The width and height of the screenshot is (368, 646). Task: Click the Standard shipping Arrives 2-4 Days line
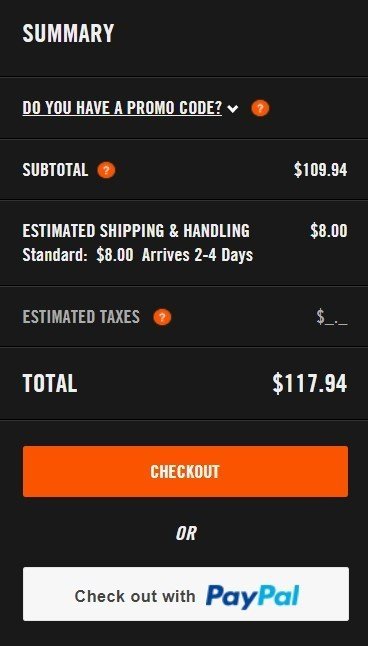(x=138, y=255)
